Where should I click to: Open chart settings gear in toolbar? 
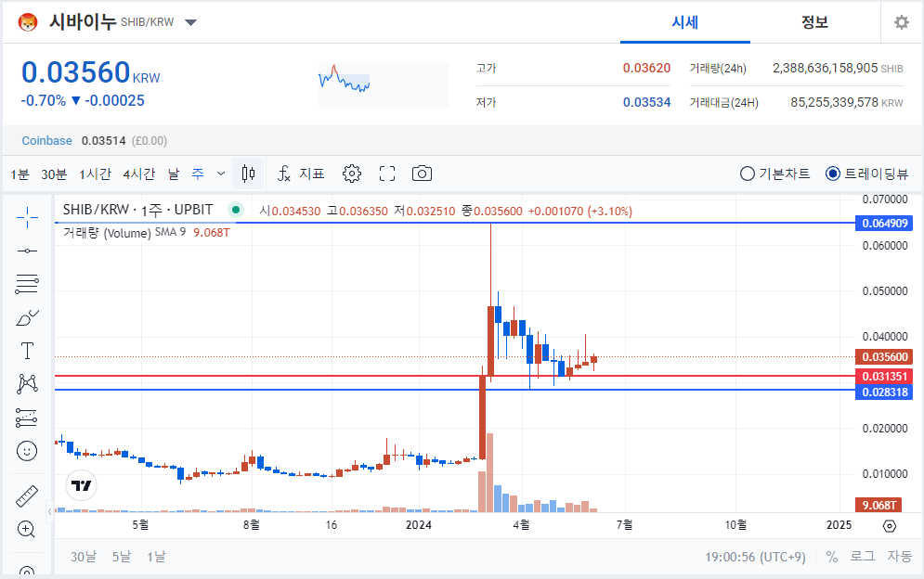[352, 174]
